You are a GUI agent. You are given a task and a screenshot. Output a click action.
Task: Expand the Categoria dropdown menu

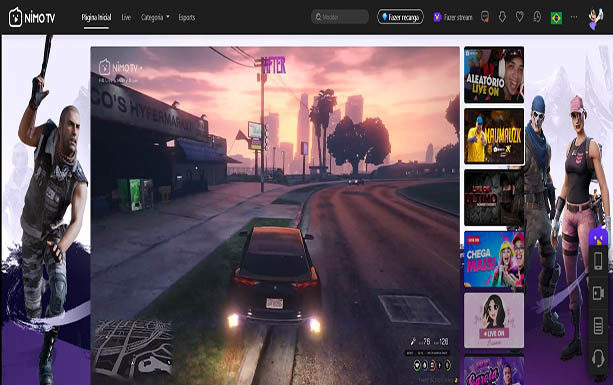155,17
